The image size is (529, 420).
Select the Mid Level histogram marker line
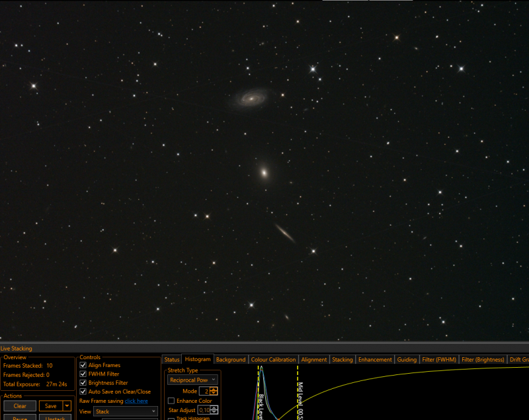[298, 393]
